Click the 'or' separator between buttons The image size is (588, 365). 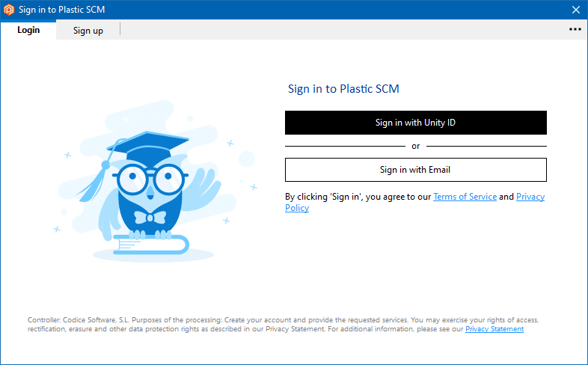click(415, 146)
